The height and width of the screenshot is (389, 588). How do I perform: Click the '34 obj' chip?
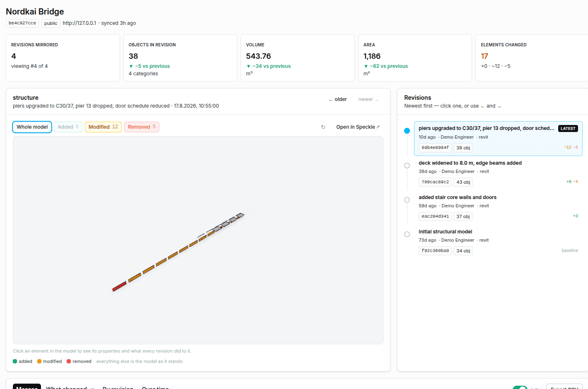click(x=463, y=251)
